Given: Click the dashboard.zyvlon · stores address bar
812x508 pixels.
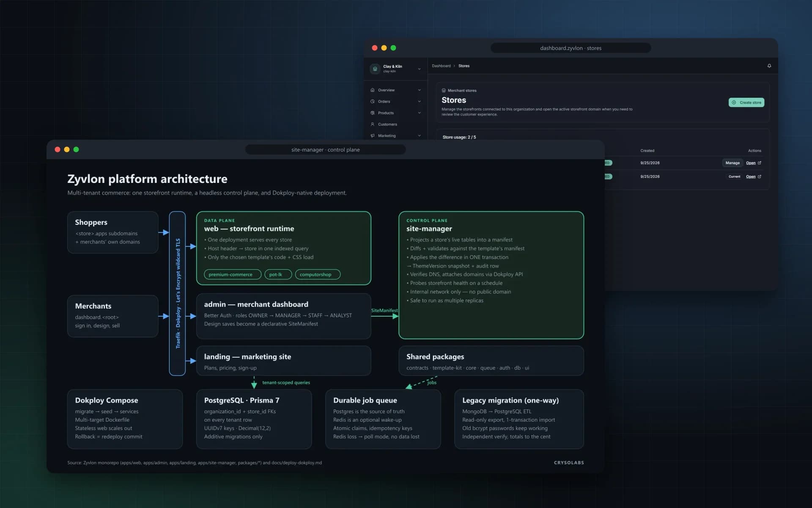Looking at the screenshot, I should (571, 48).
